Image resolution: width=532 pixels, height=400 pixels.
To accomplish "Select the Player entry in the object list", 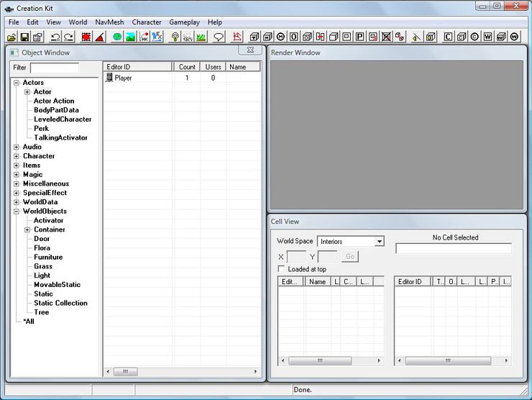I will pos(123,78).
